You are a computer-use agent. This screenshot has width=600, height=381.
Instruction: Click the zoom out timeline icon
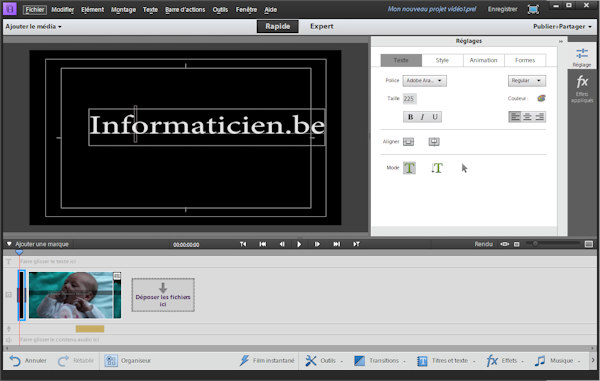(517, 244)
